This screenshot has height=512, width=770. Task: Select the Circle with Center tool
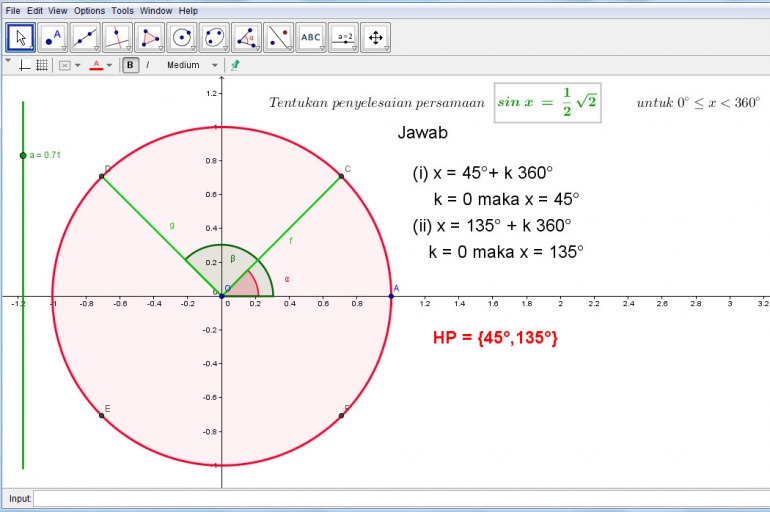(182, 37)
